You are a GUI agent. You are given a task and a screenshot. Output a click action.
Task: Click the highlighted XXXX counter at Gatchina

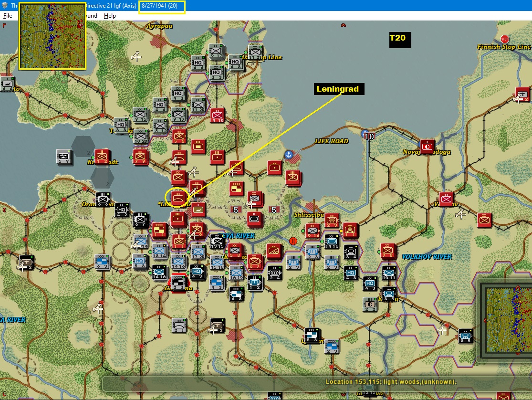tap(178, 283)
